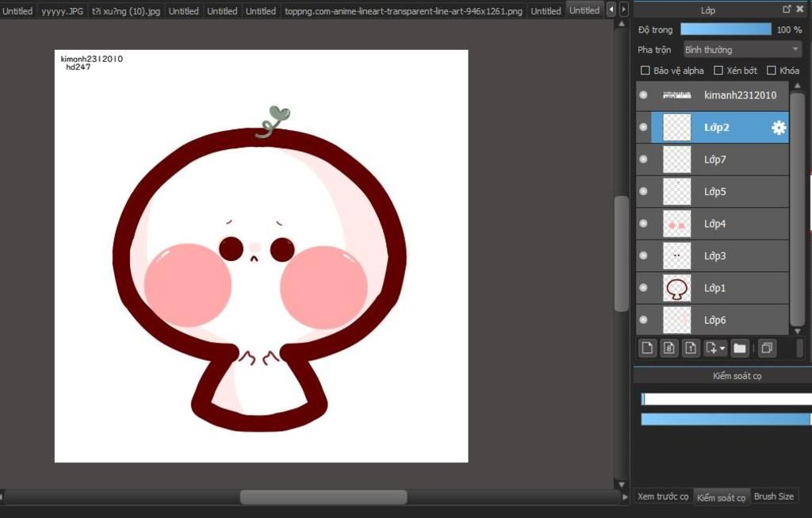Switch to the yyyyy.JPG tab
Viewport: 812px width, 518px height.
(62, 11)
